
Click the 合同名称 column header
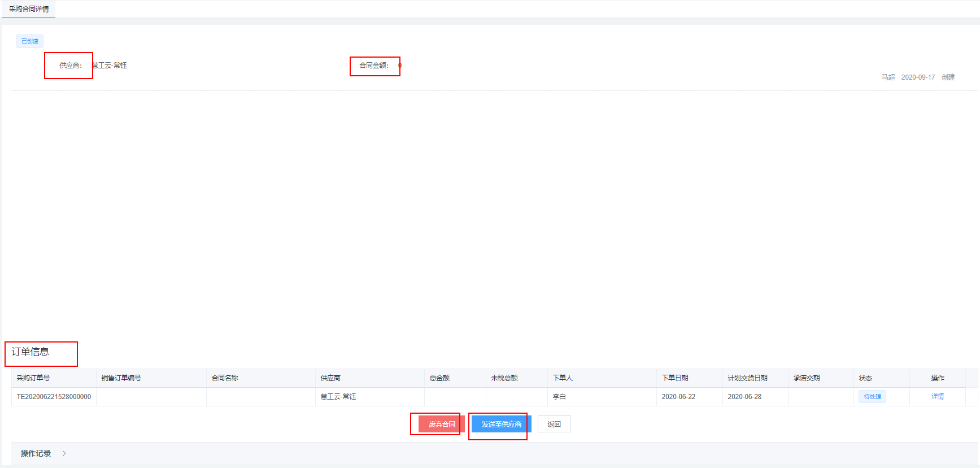coord(225,378)
